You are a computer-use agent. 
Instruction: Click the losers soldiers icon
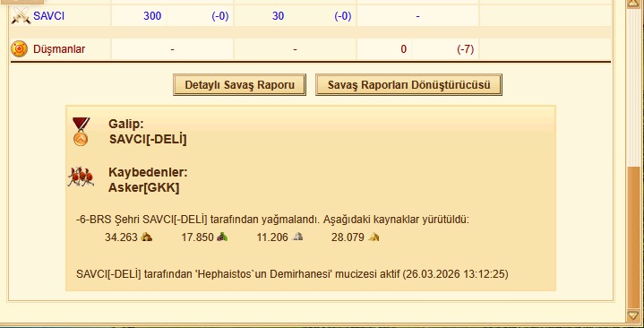(x=81, y=177)
